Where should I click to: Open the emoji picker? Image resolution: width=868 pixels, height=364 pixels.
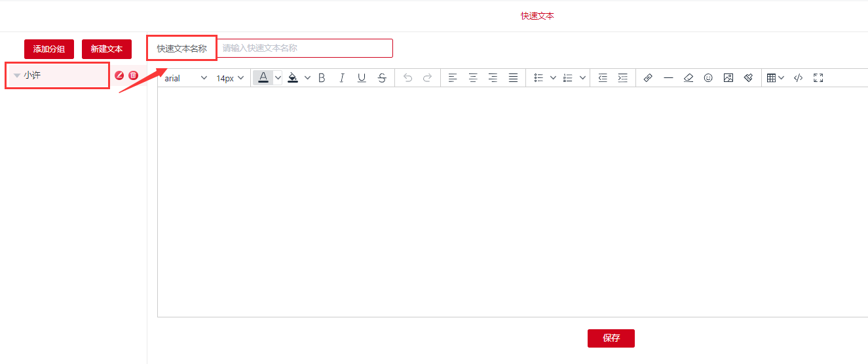tap(708, 78)
